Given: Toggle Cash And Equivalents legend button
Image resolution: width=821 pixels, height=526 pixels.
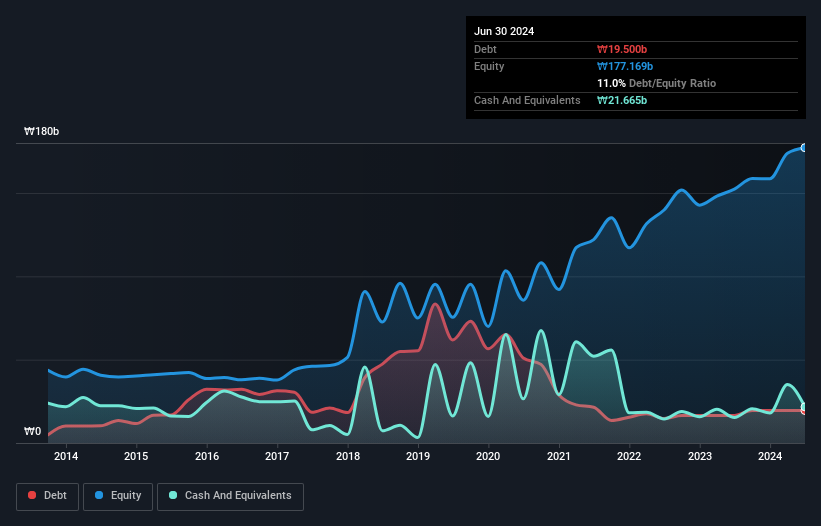Looking at the screenshot, I should pyautogui.click(x=230, y=496).
